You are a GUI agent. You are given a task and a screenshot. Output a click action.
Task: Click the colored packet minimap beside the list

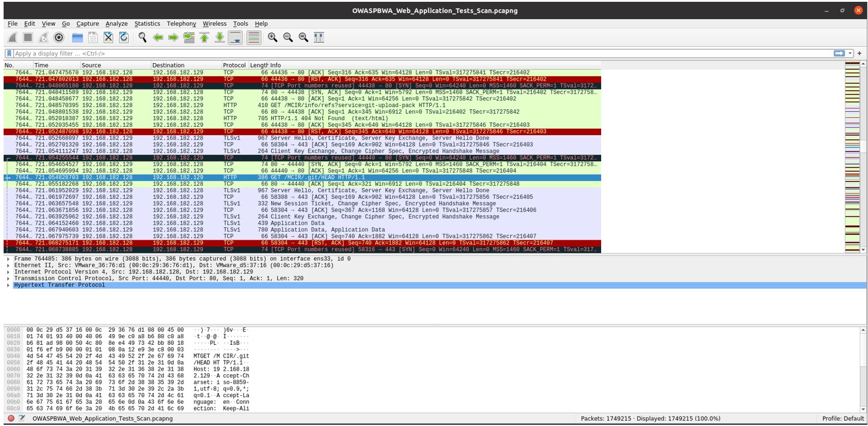[x=852, y=156]
